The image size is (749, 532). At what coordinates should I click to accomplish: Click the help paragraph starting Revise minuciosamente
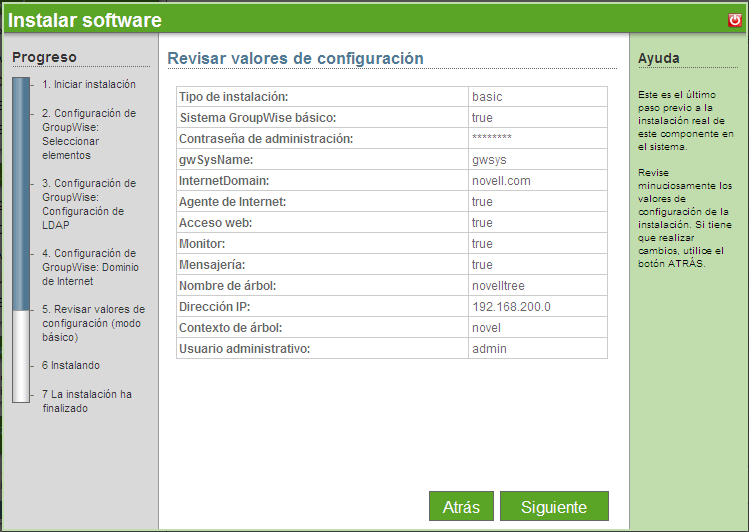(685, 218)
